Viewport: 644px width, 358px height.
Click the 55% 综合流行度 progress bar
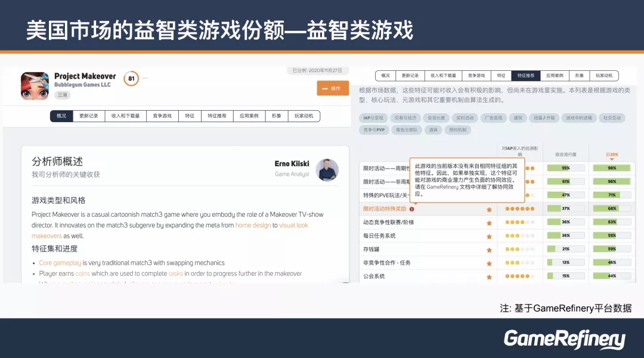tap(565, 168)
